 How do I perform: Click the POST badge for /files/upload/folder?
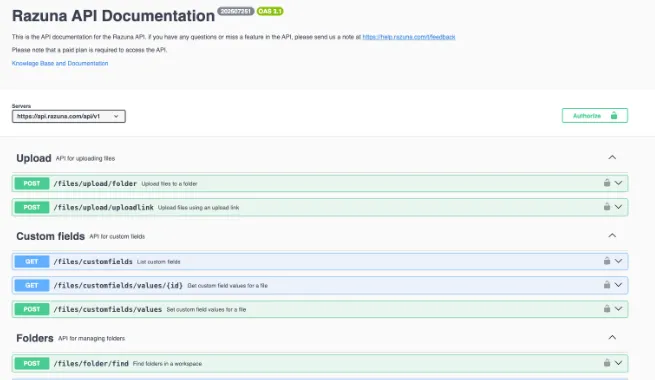[32, 183]
